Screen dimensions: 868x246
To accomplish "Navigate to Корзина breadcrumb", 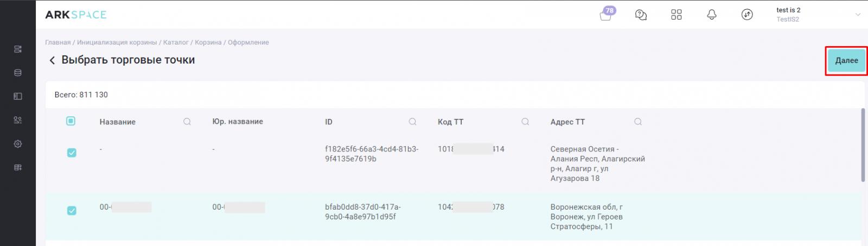I will [x=208, y=42].
